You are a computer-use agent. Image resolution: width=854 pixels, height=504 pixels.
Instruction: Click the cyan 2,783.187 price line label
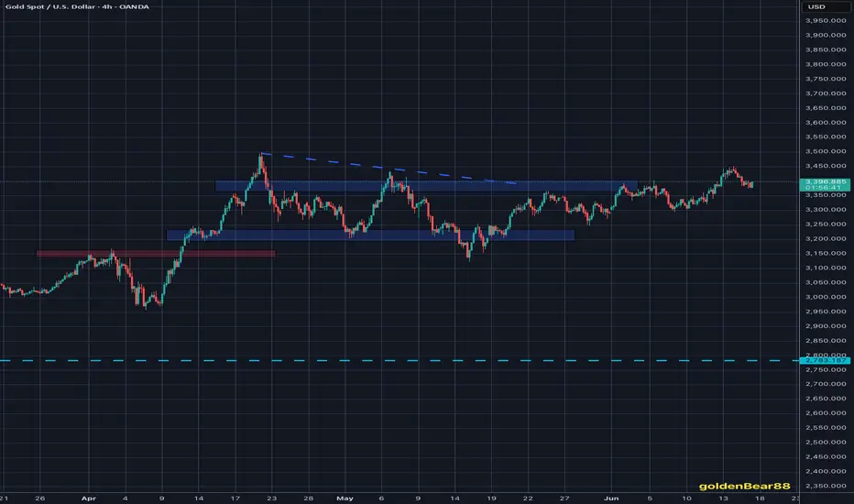click(x=825, y=360)
